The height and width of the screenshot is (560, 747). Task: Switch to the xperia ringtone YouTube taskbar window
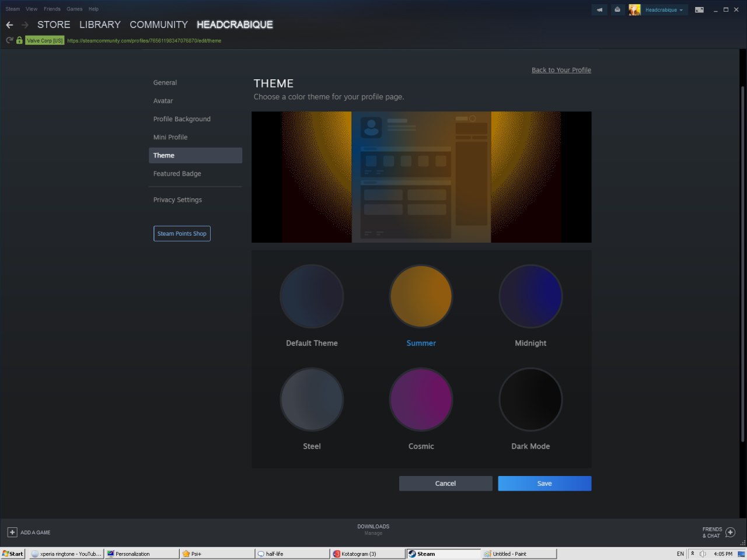[x=66, y=554]
